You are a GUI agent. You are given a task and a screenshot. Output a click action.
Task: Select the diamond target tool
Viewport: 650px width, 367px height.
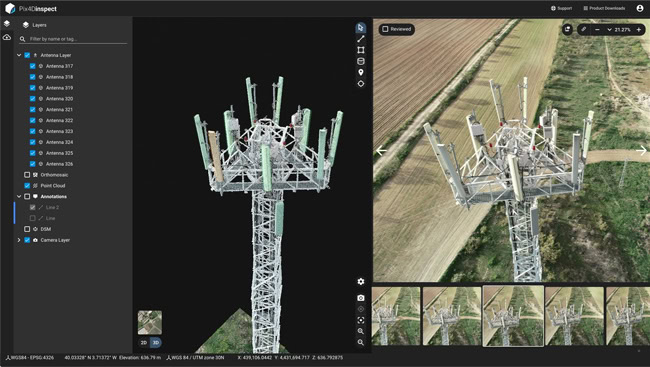coord(361,83)
